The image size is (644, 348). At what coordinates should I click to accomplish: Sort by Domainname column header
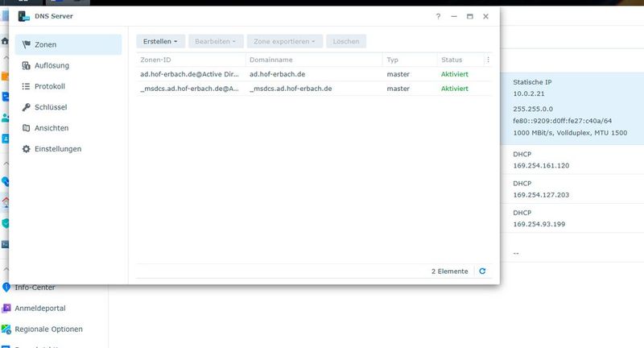coord(314,60)
